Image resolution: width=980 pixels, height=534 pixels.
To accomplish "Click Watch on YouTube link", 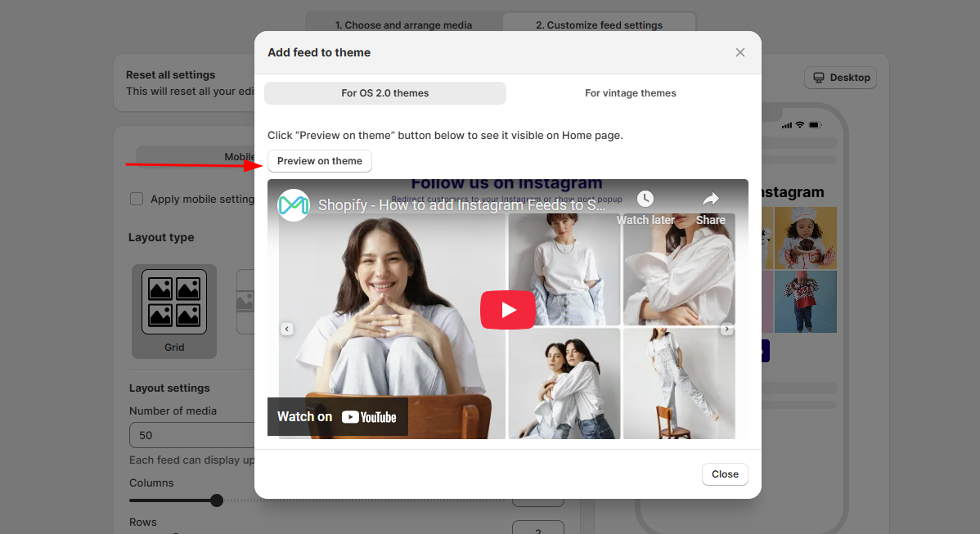I will tap(338, 416).
